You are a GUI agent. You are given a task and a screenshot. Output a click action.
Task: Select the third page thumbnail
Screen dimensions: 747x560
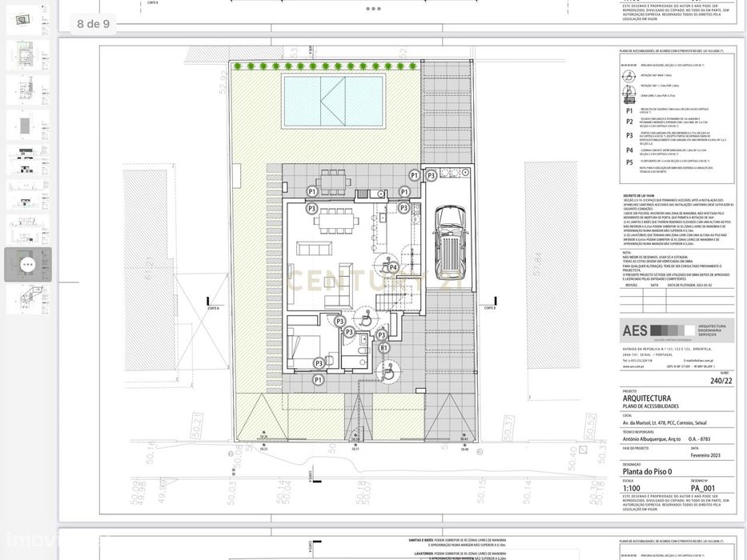(28, 90)
